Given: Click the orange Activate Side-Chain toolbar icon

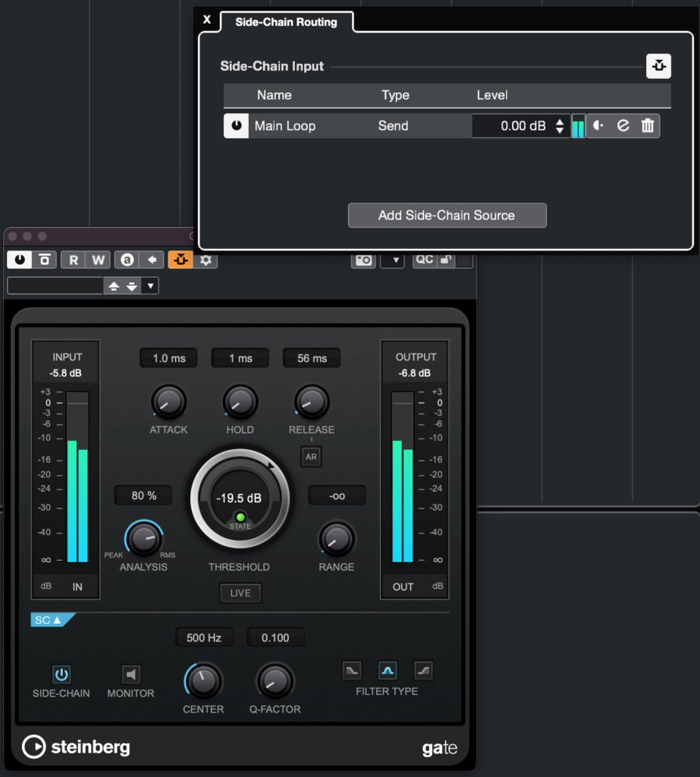Looking at the screenshot, I should 180,260.
